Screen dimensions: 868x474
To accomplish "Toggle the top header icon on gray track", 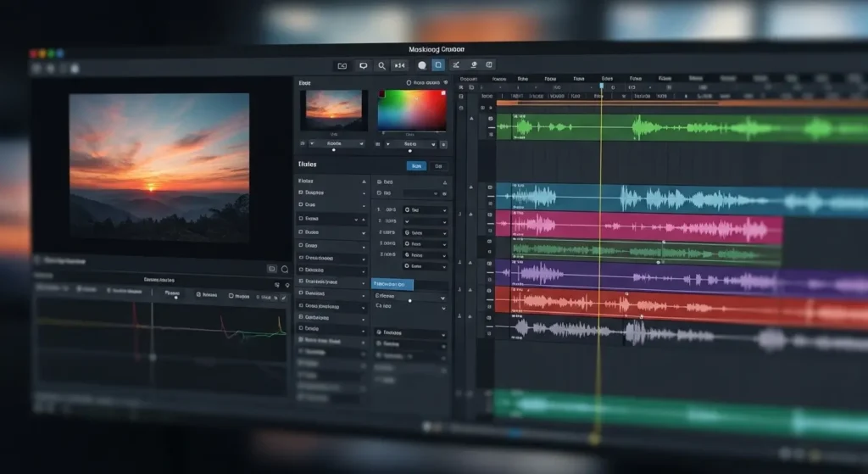I will coord(489,318).
